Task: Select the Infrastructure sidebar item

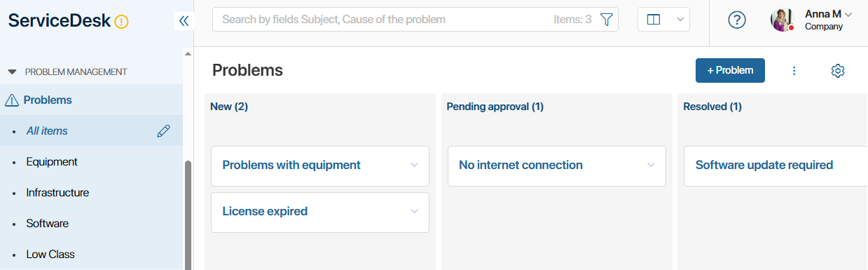Action: click(57, 192)
